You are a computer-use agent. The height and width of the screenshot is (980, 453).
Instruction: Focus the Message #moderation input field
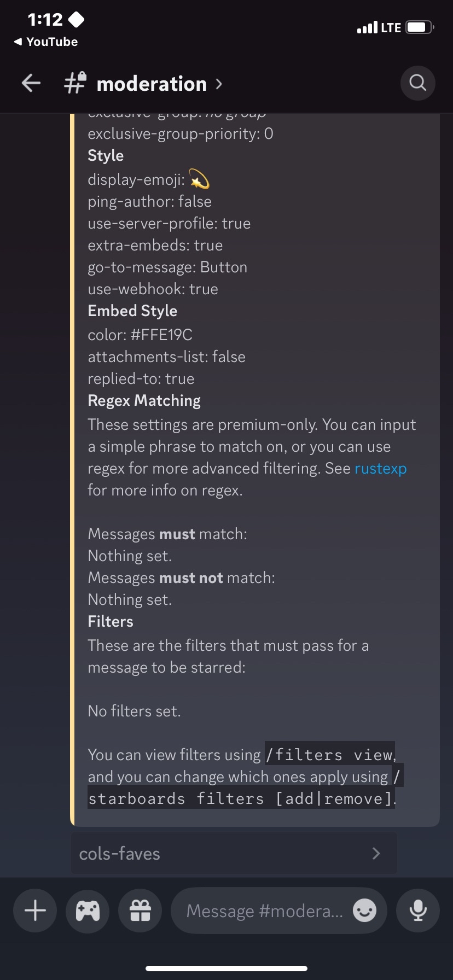click(265, 911)
